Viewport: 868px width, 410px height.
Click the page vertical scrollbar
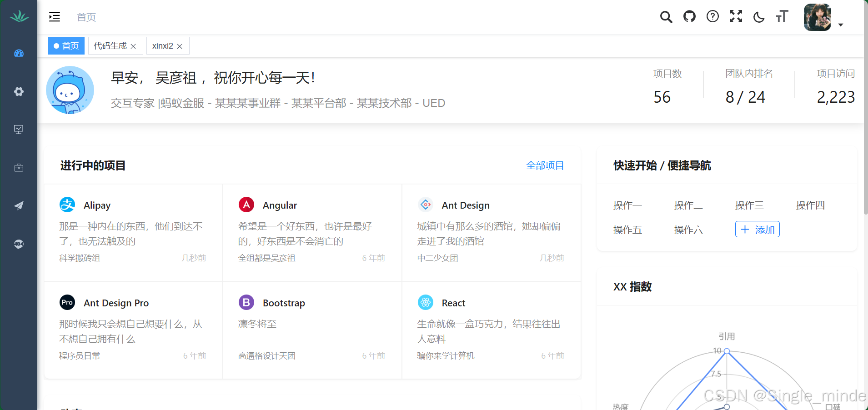click(x=866, y=107)
